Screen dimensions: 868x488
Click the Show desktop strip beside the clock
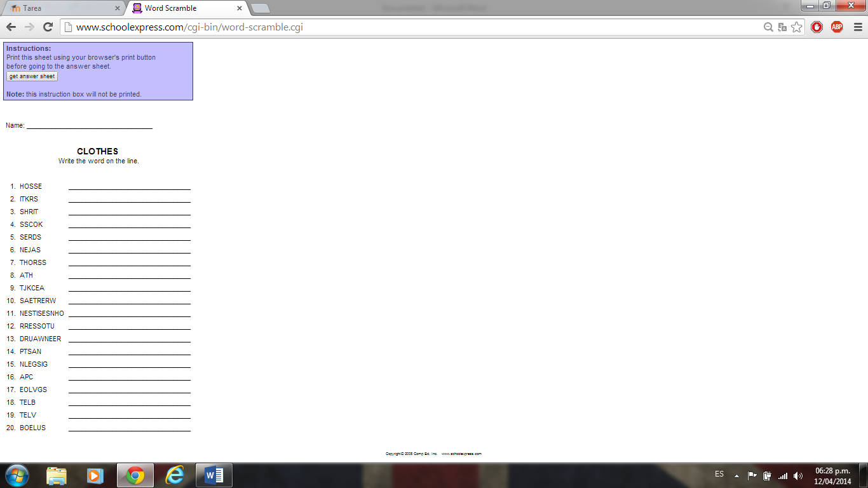pos(864,475)
